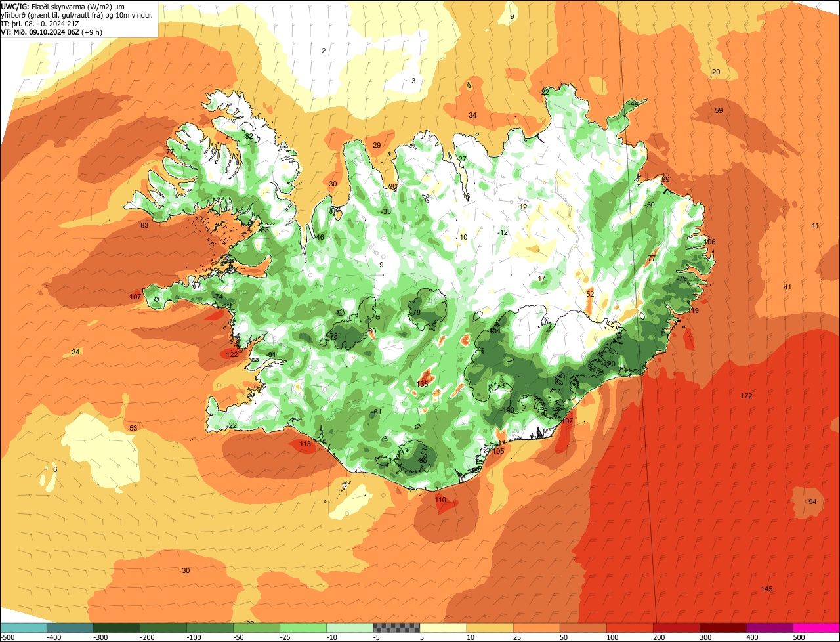Click the value 17 in the interior
This screenshot has width=840, height=642.
tap(541, 278)
